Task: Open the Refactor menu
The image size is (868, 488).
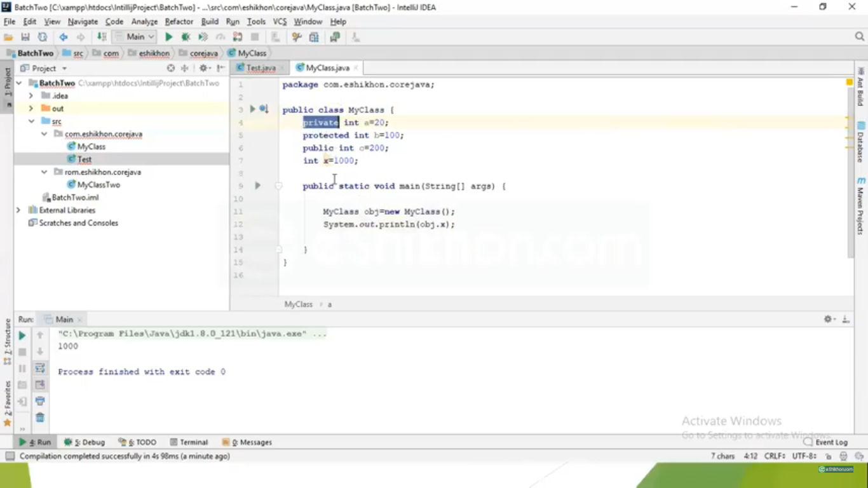Action: (x=179, y=22)
